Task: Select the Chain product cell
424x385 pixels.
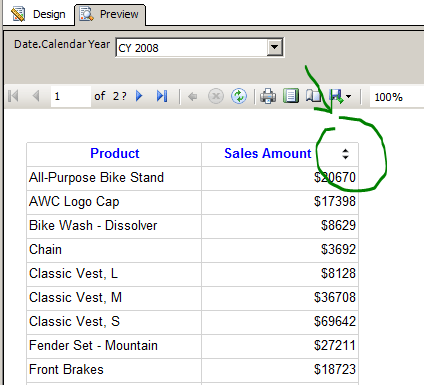Action: [x=114, y=250]
